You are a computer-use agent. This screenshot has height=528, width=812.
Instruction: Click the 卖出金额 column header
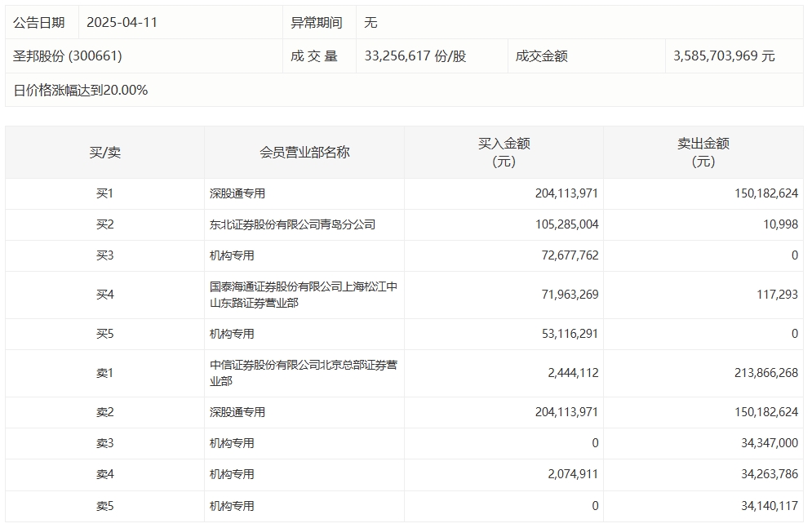(x=703, y=153)
